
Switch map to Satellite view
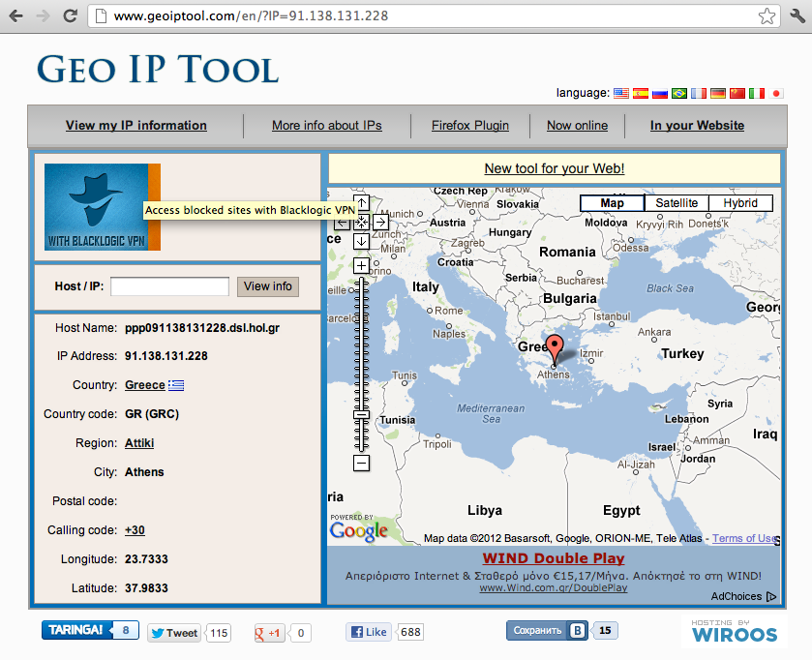[x=677, y=203]
